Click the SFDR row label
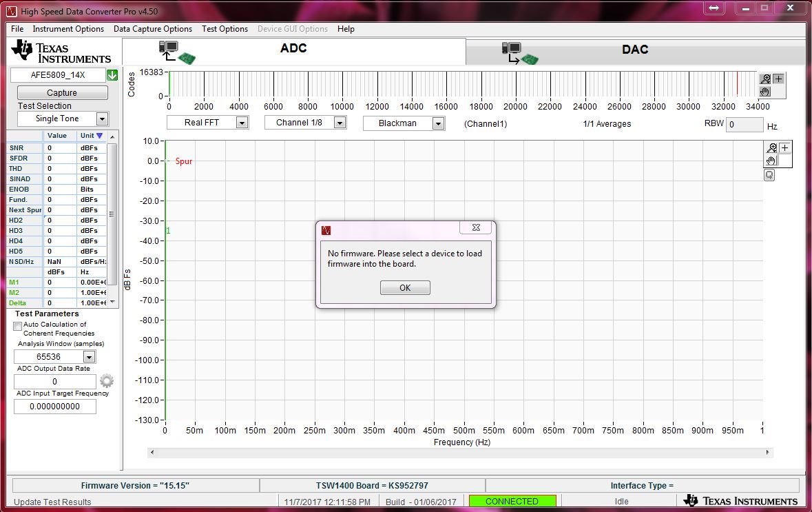 (19, 158)
